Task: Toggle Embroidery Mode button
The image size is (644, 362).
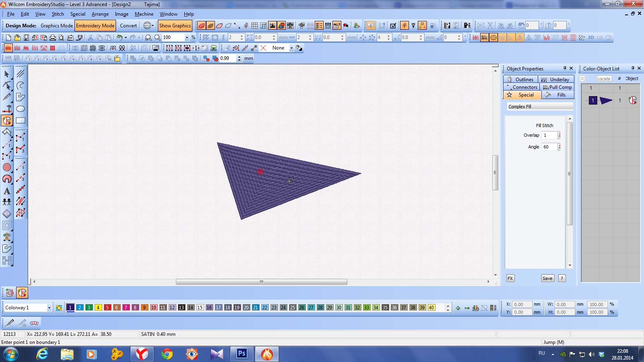Action: click(x=95, y=26)
